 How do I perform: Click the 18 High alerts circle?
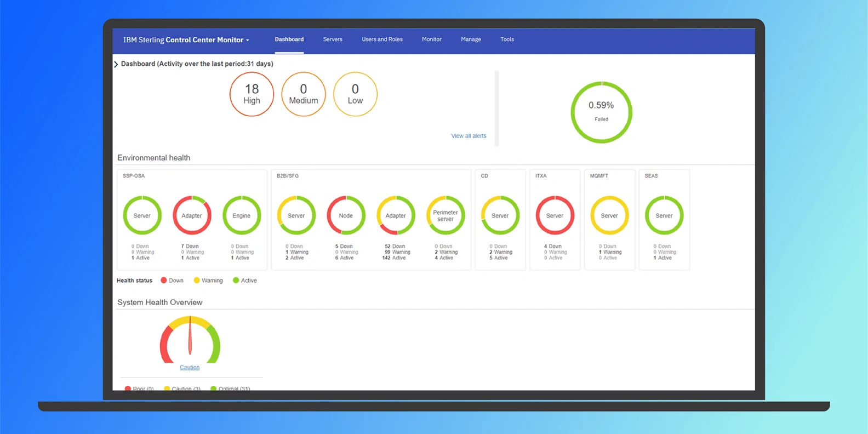tap(252, 94)
